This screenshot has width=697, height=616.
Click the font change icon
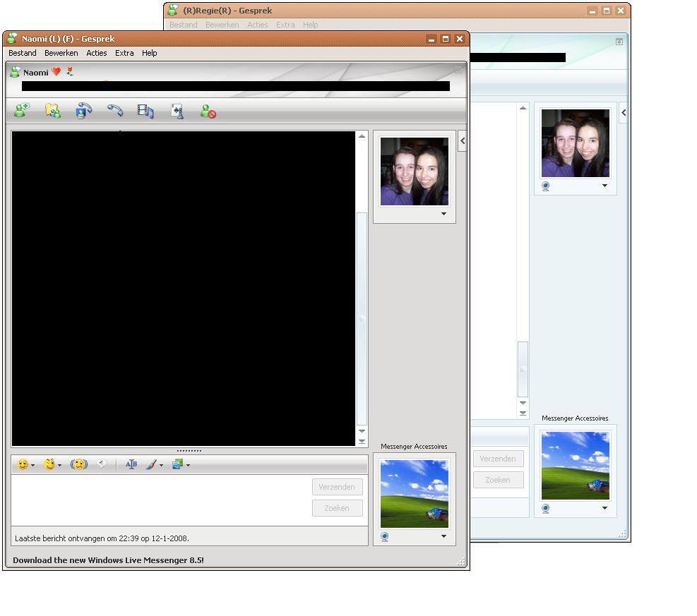pyautogui.click(x=131, y=464)
